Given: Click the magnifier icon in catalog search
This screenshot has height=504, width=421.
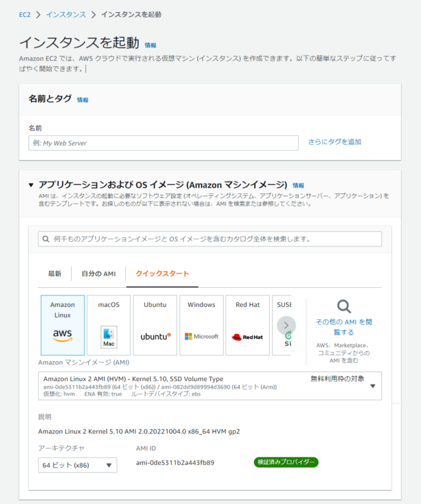Looking at the screenshot, I should [x=46, y=239].
